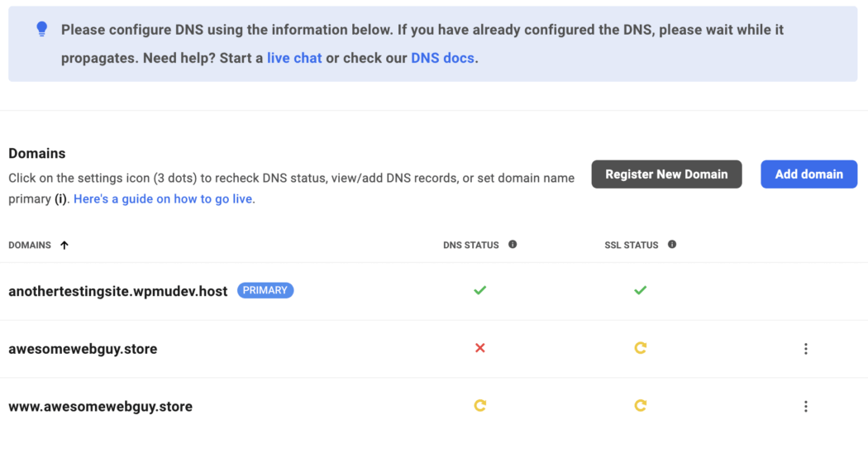
Task: Click SSL Status info icon
Action: click(x=672, y=245)
